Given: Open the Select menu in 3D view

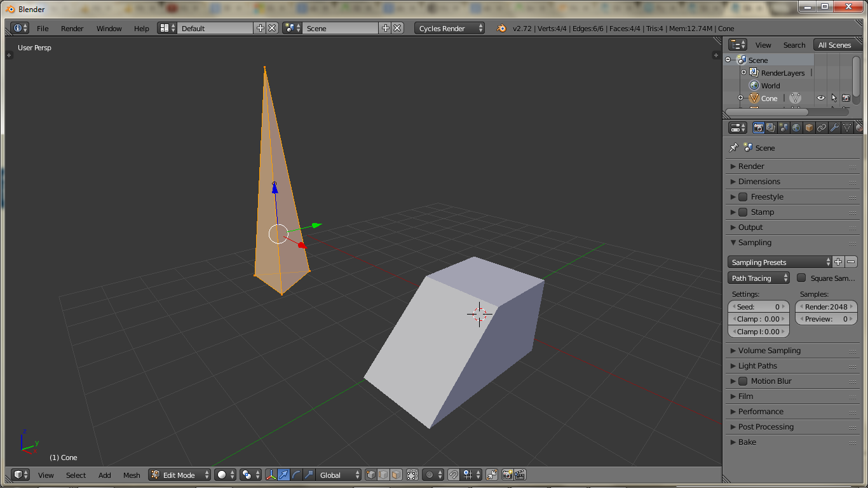Looking at the screenshot, I should coord(76,475).
